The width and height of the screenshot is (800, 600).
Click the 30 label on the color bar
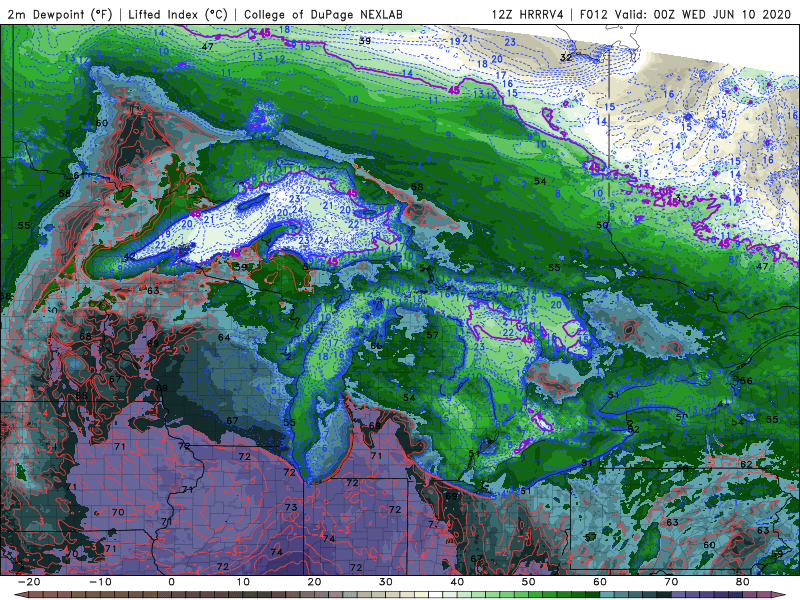[386, 582]
